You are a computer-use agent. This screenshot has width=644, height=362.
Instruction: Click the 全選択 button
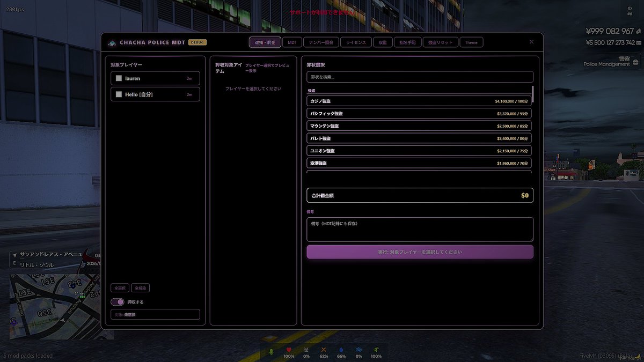[x=120, y=288]
